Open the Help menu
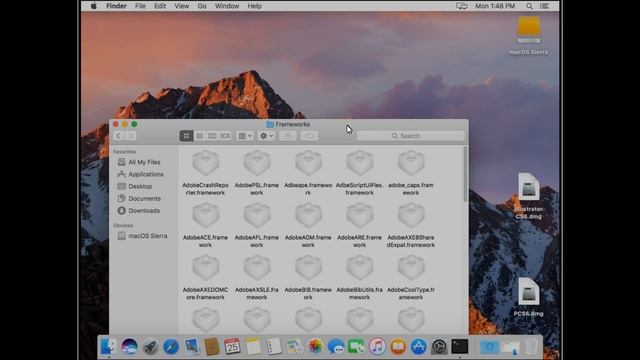Viewport: 640px width, 360px height. pos(255,6)
